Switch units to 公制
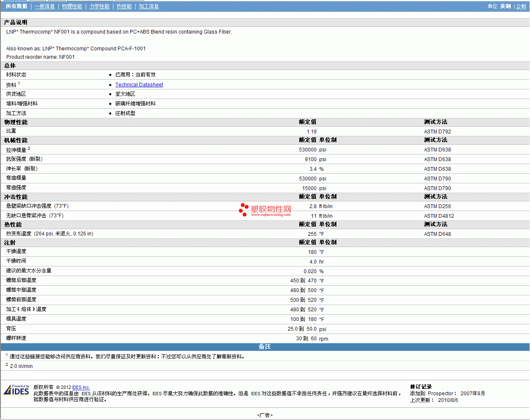The width and height of the screenshot is (530, 420). click(x=521, y=6)
